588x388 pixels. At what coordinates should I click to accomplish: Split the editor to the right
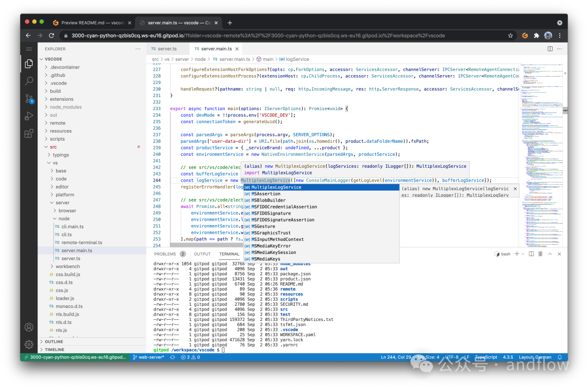point(550,49)
